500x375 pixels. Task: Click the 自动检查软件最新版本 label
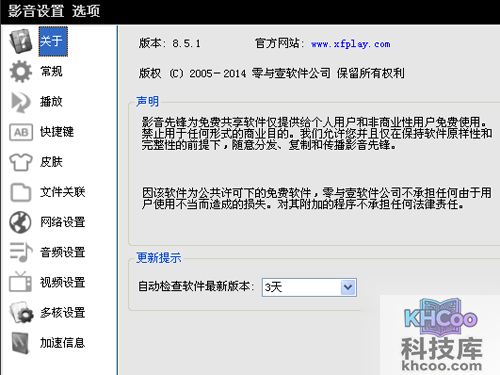(x=196, y=286)
